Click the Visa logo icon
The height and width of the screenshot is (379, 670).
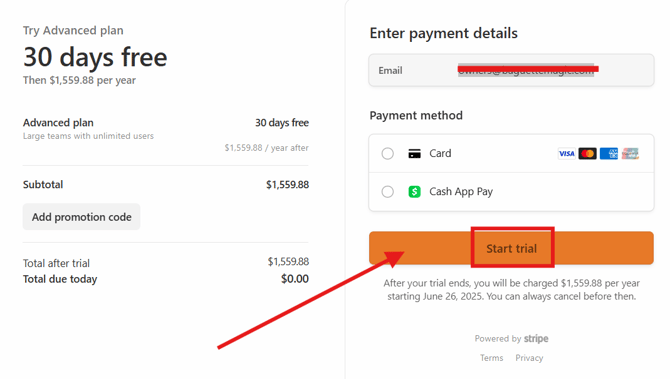(567, 153)
